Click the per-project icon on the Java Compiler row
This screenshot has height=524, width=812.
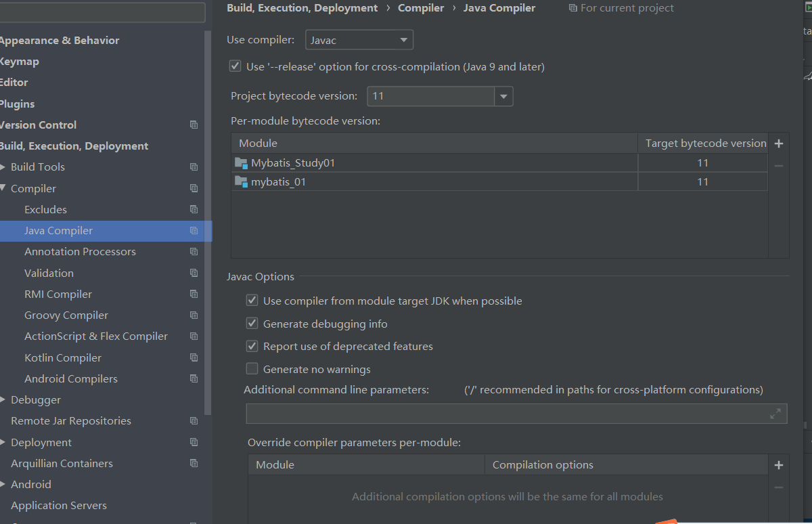(194, 230)
